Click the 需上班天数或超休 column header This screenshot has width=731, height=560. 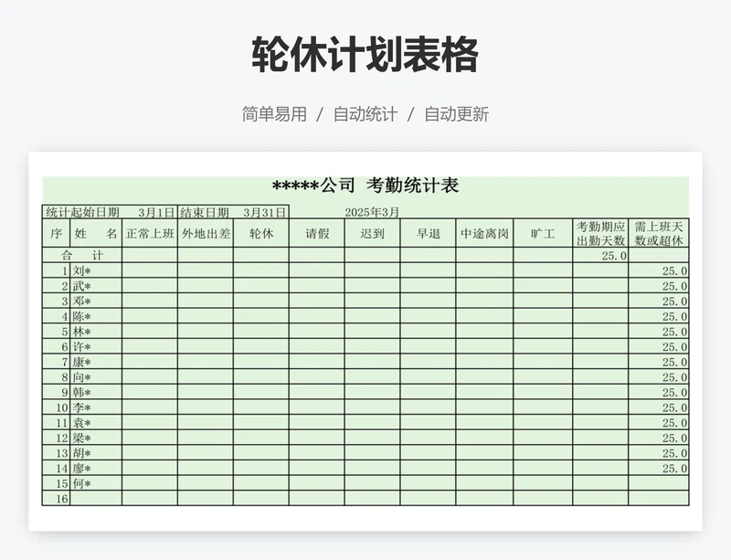tap(659, 233)
